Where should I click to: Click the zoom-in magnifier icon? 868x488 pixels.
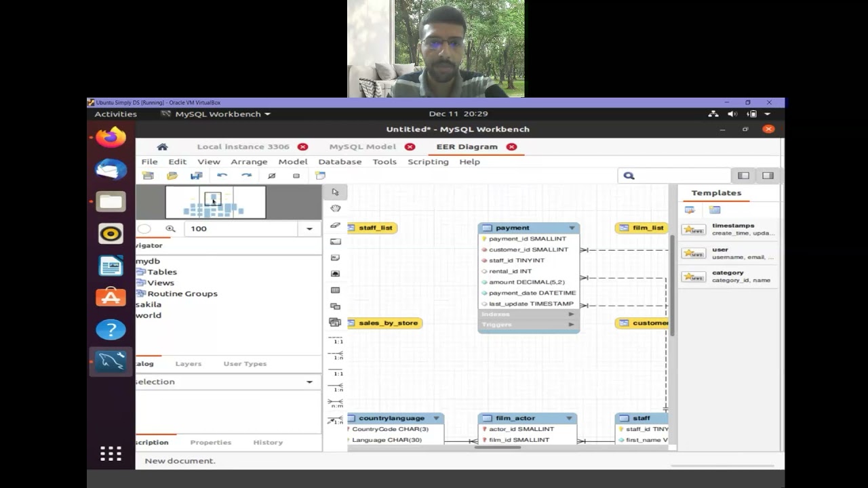click(x=170, y=229)
